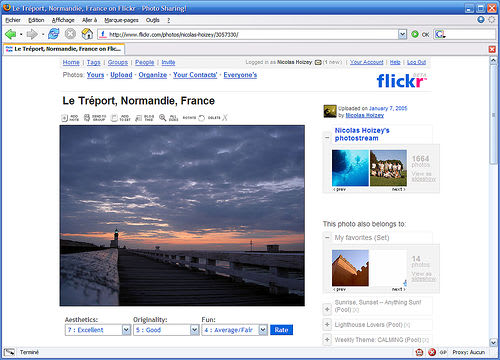
Task: Click the Rate button
Action: (281, 330)
